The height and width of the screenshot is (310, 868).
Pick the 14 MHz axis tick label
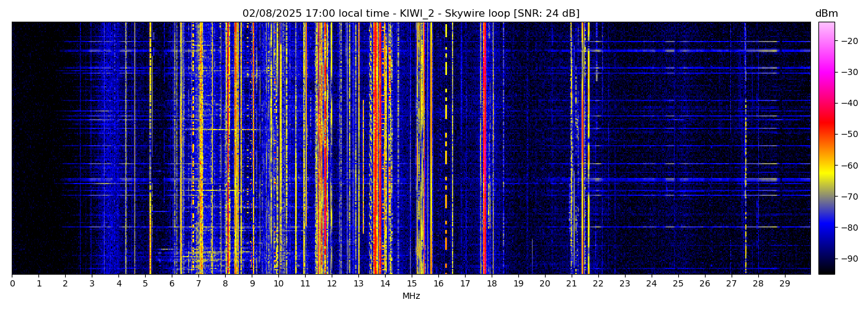(x=385, y=284)
